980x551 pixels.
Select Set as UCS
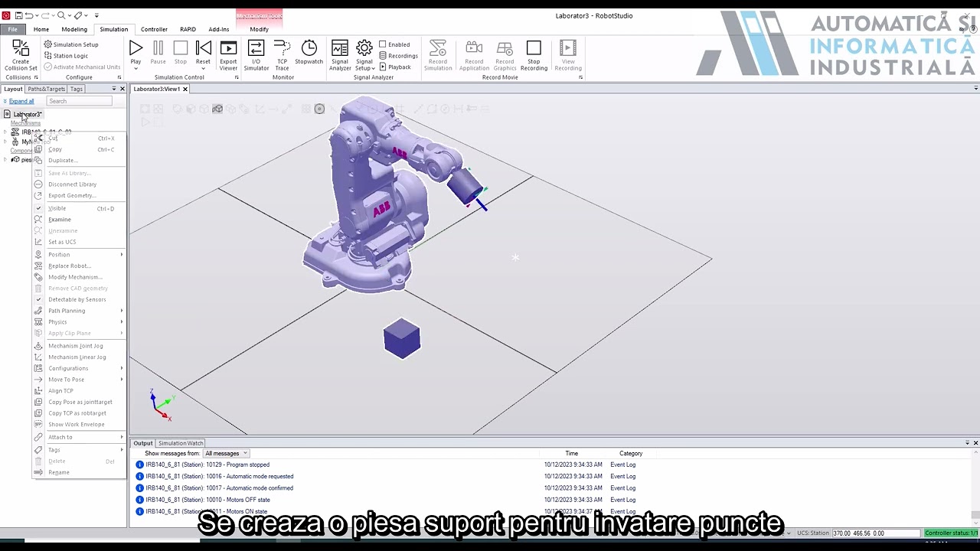click(x=62, y=242)
